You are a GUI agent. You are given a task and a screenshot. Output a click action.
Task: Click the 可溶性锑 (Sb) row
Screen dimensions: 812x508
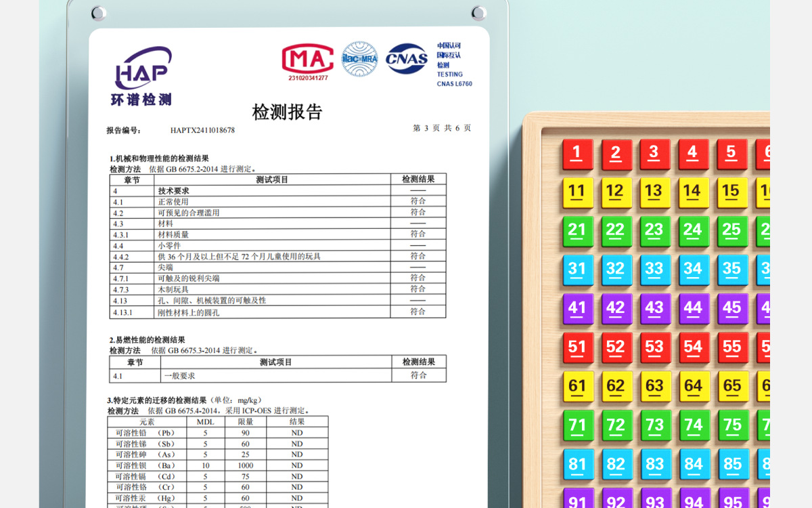coord(218,444)
